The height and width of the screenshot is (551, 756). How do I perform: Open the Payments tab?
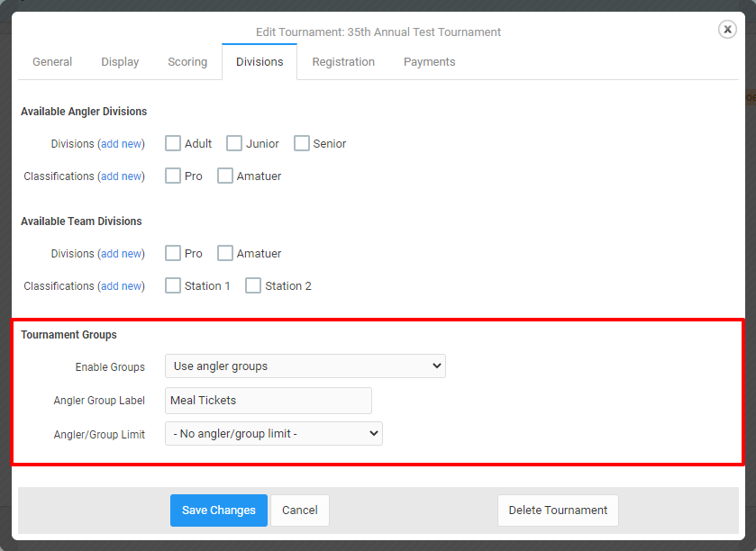click(429, 61)
